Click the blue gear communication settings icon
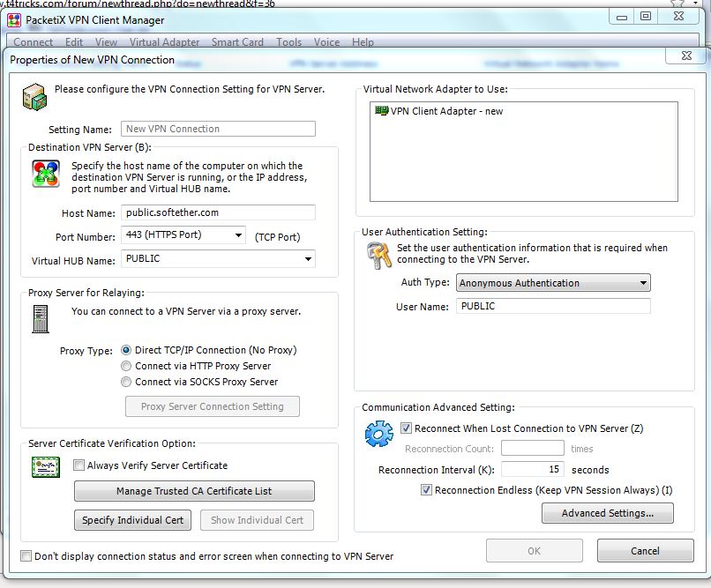 pos(379,434)
